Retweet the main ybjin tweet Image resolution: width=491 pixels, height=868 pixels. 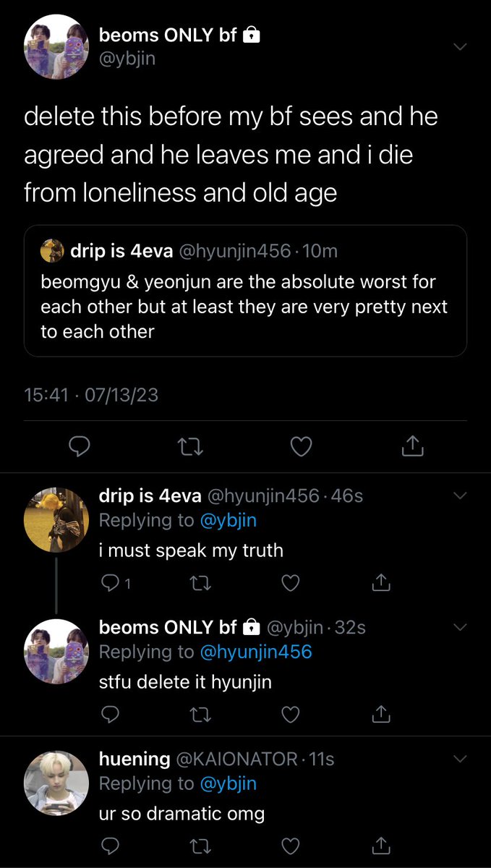click(190, 446)
